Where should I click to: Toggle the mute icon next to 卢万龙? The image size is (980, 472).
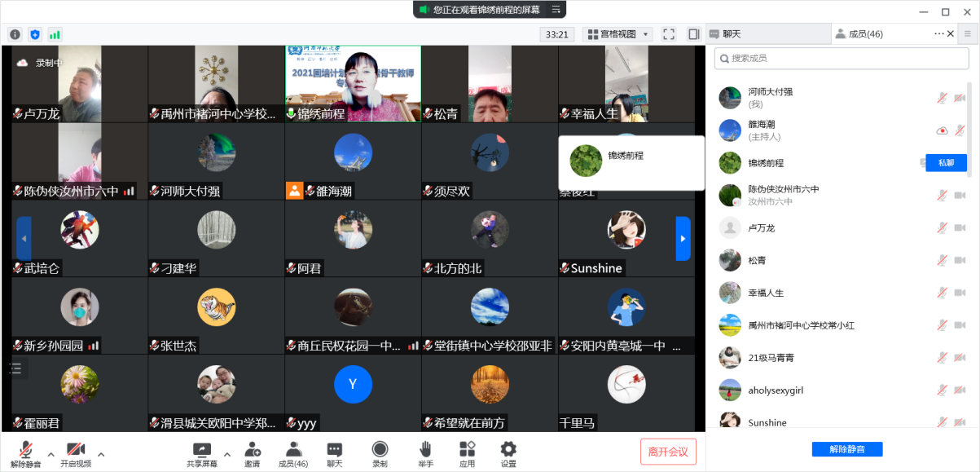tap(942, 228)
